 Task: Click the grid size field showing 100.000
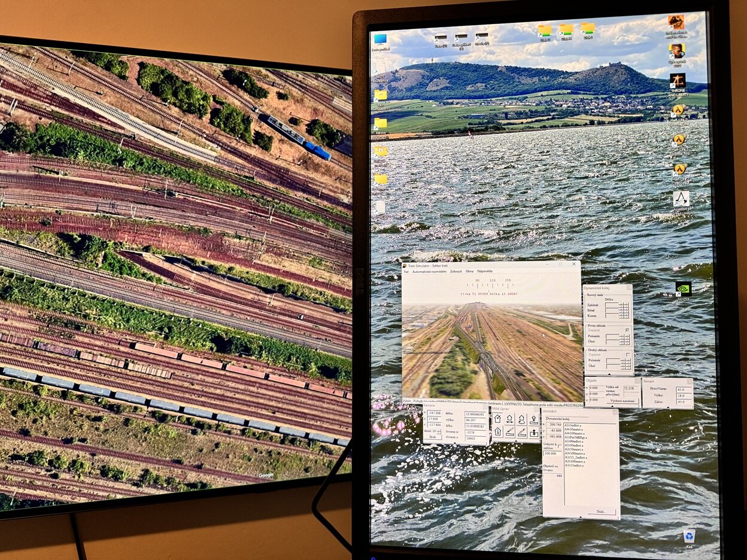point(553,454)
